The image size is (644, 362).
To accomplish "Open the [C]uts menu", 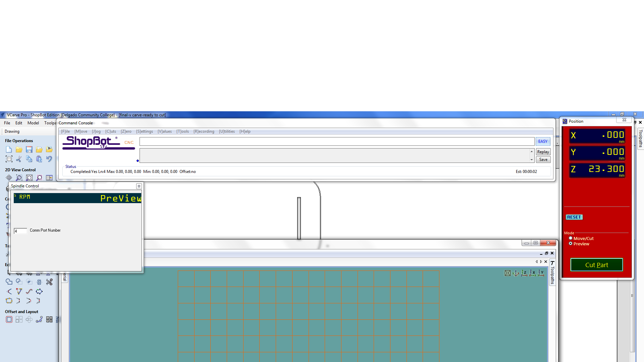I will (x=111, y=131).
